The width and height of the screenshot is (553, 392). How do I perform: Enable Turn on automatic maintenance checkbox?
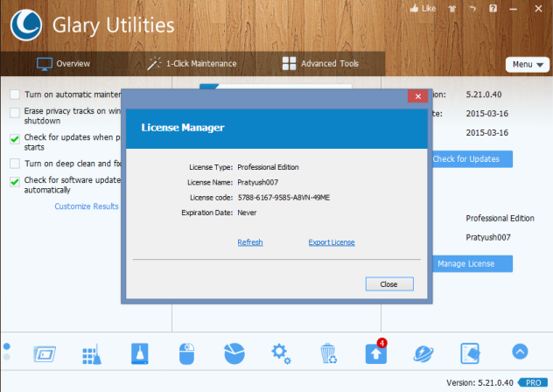tap(15, 94)
